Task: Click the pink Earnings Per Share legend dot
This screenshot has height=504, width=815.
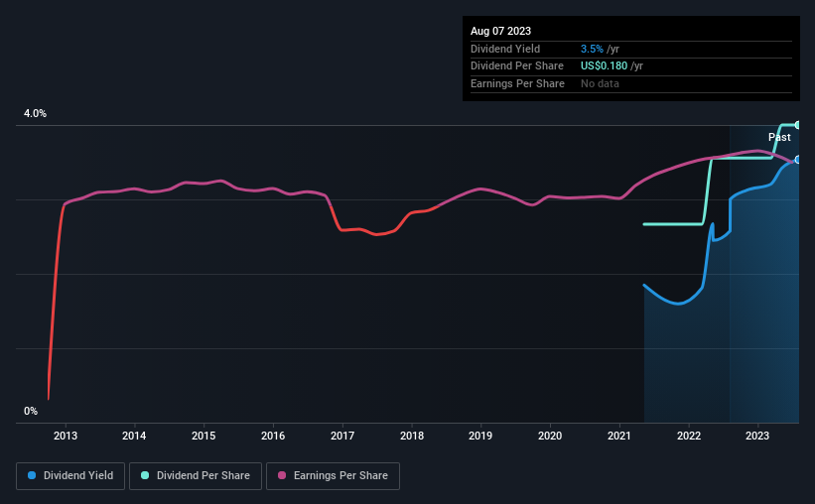Action: 282,475
